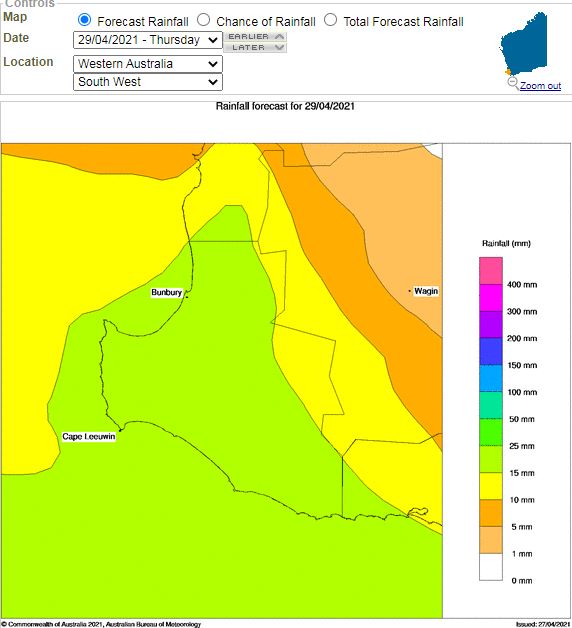Screen dimensions: 572x628
Task: Open the Date dropdown showing 29/04/2021 - Thursday
Action: click(x=148, y=40)
